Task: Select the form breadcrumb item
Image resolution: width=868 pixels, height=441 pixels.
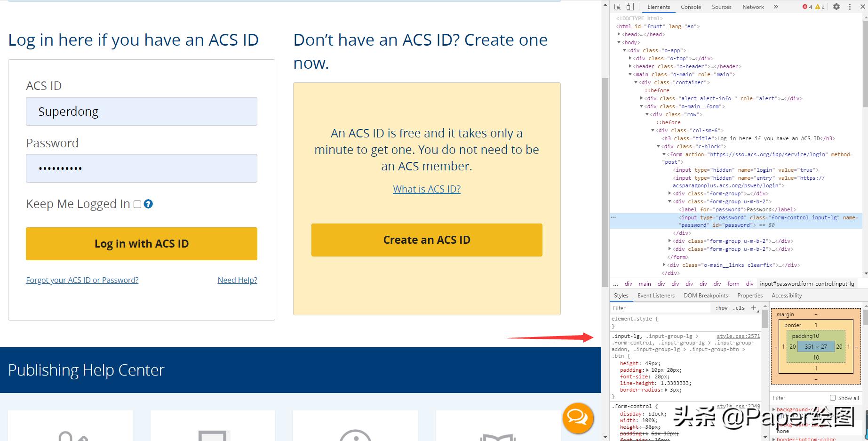Action: 733,284
